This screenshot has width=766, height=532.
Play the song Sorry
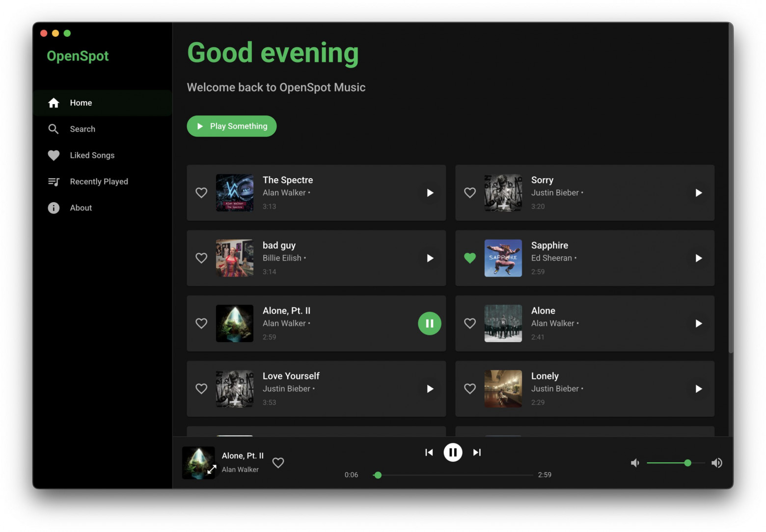coord(698,193)
